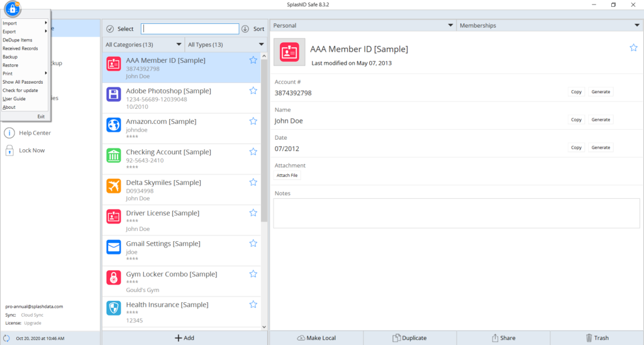Viewport: 644px width, 345px height.
Task: Select DeDupe Items in the menu
Action: tap(18, 40)
